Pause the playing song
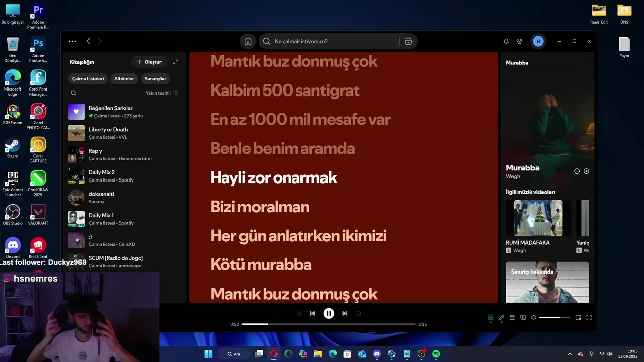This screenshot has width=644, height=362. coord(329,313)
